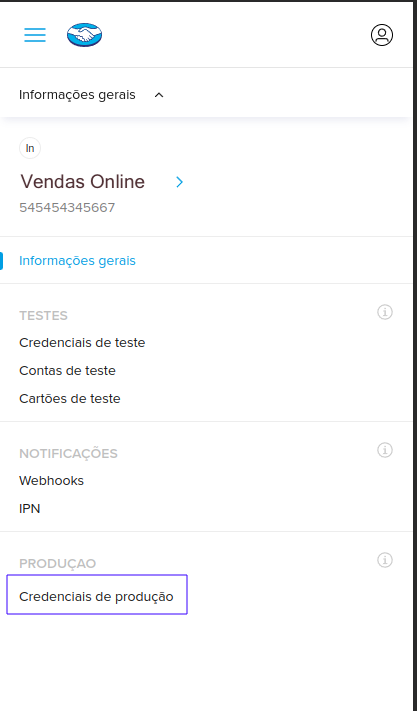Open IPN notifications settings
The width and height of the screenshot is (417, 711).
pos(29,508)
